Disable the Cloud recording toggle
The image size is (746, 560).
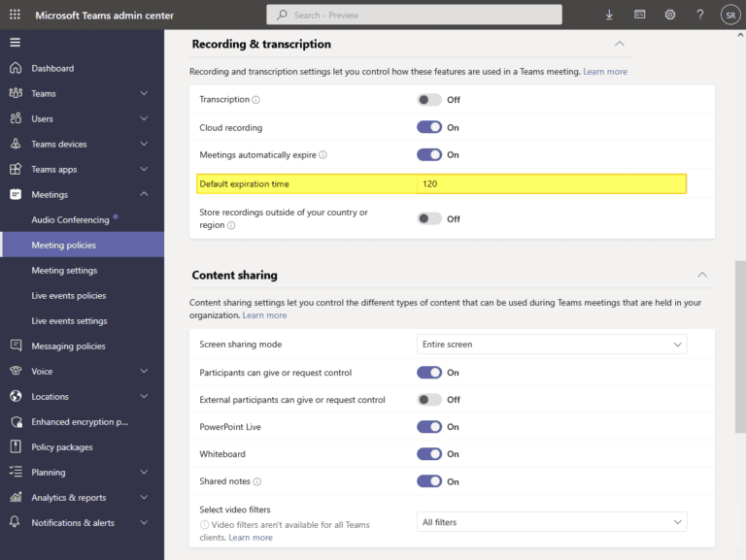[429, 127]
